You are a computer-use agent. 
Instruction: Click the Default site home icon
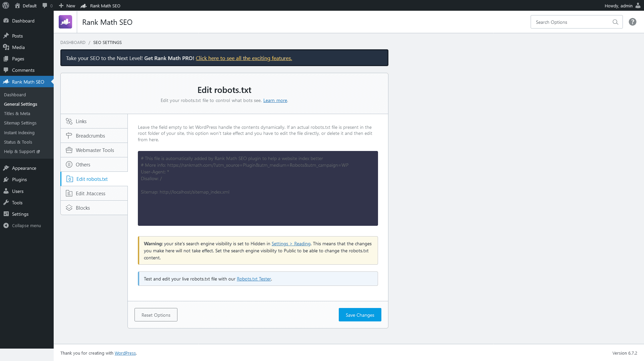tap(17, 5)
